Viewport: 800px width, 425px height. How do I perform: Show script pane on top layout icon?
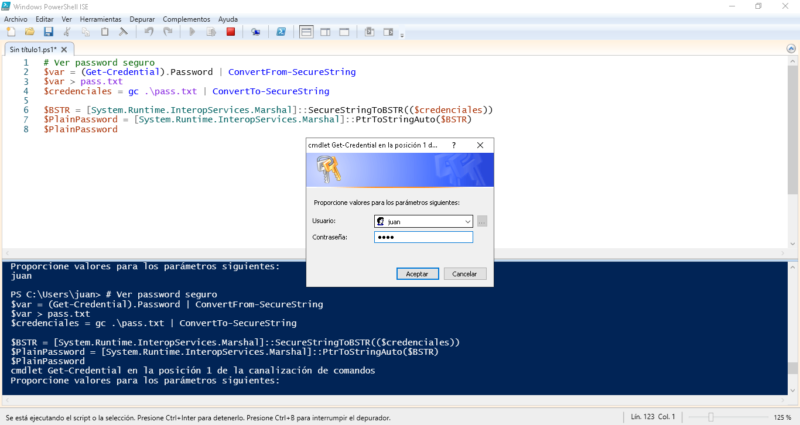306,32
